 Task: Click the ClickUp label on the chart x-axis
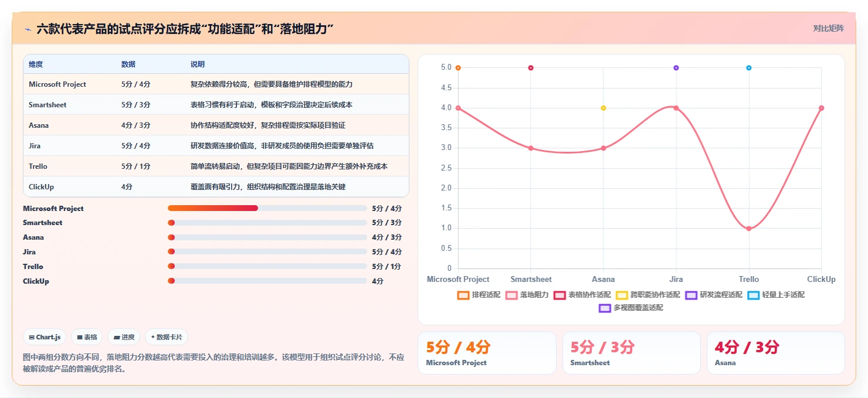[x=821, y=280]
